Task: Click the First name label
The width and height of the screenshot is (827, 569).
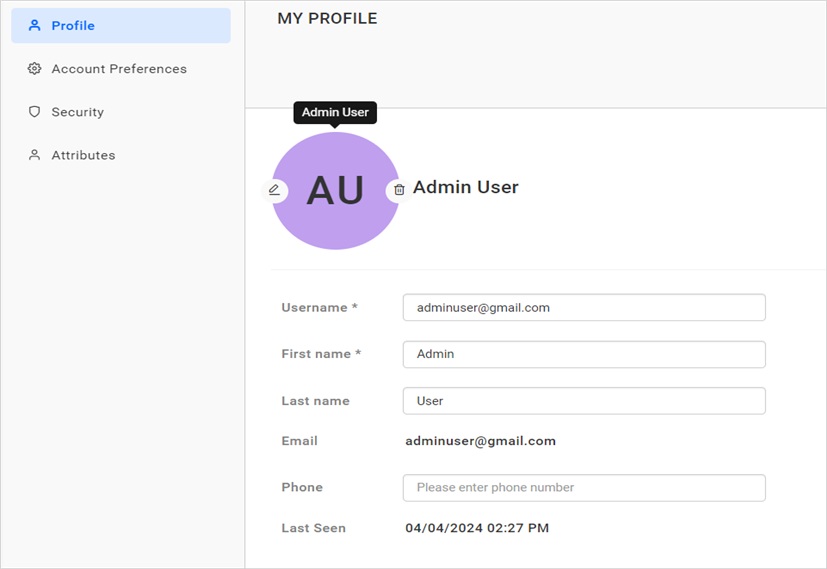Action: [321, 354]
